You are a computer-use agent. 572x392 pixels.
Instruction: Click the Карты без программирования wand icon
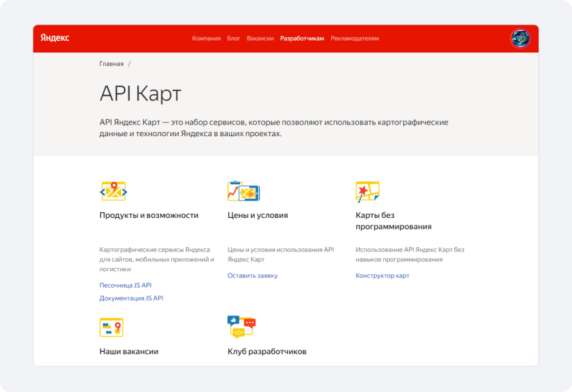368,192
